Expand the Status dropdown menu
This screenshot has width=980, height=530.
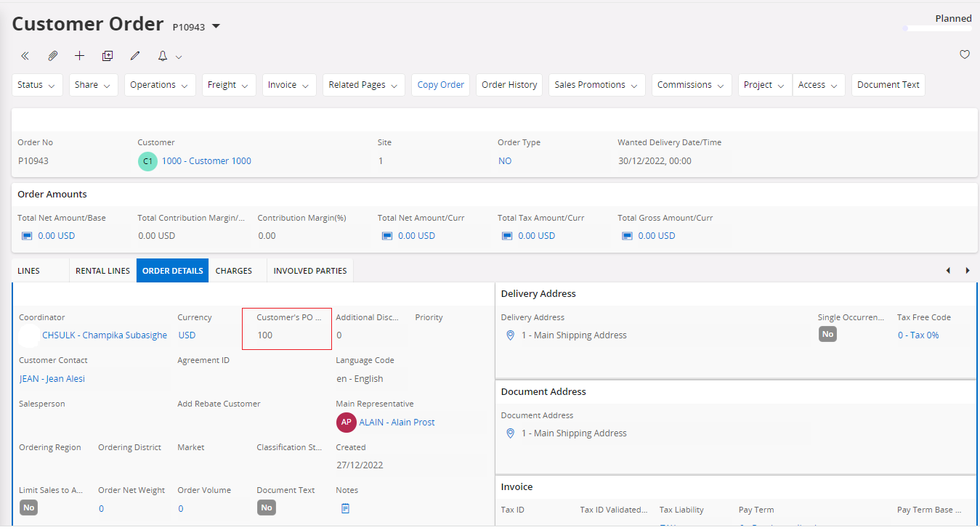click(x=37, y=85)
